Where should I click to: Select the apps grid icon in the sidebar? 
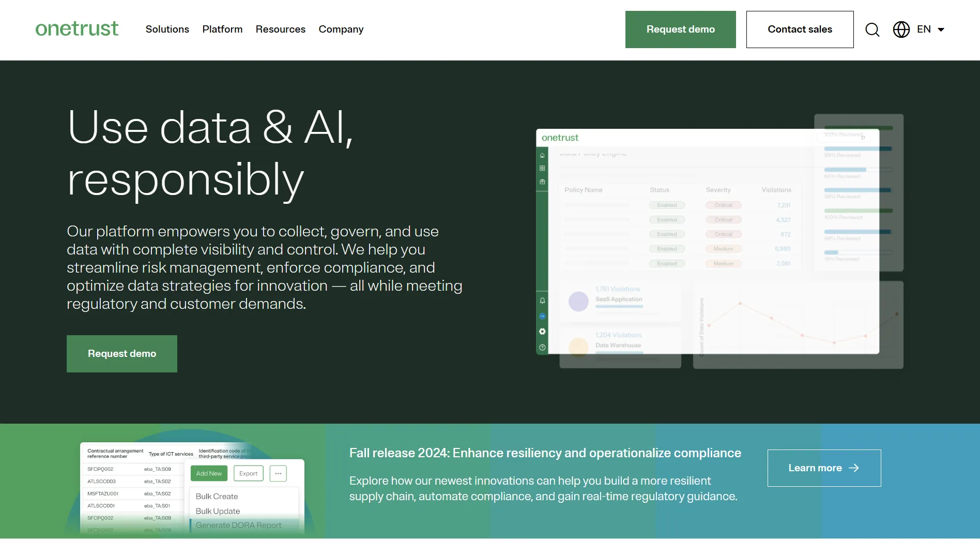[x=542, y=168]
